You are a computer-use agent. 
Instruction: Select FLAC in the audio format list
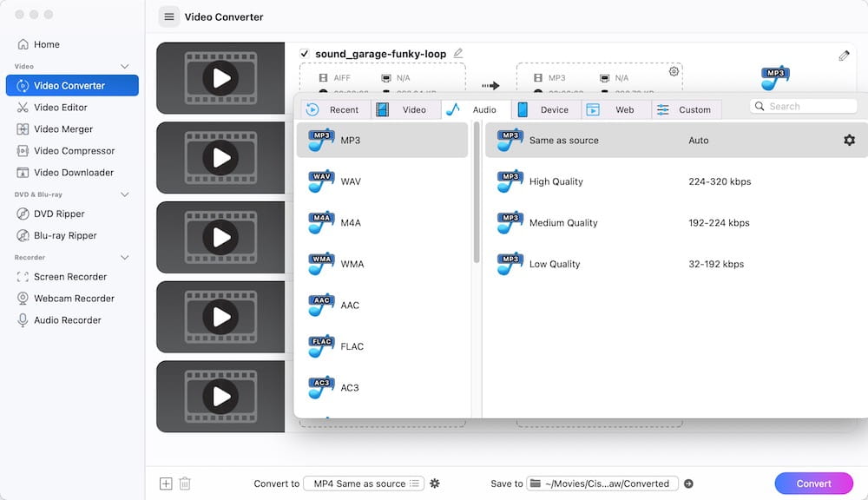point(382,346)
